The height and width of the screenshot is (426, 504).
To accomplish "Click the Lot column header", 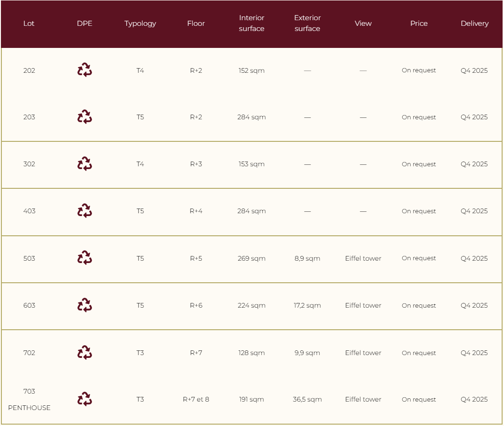I will [29, 23].
